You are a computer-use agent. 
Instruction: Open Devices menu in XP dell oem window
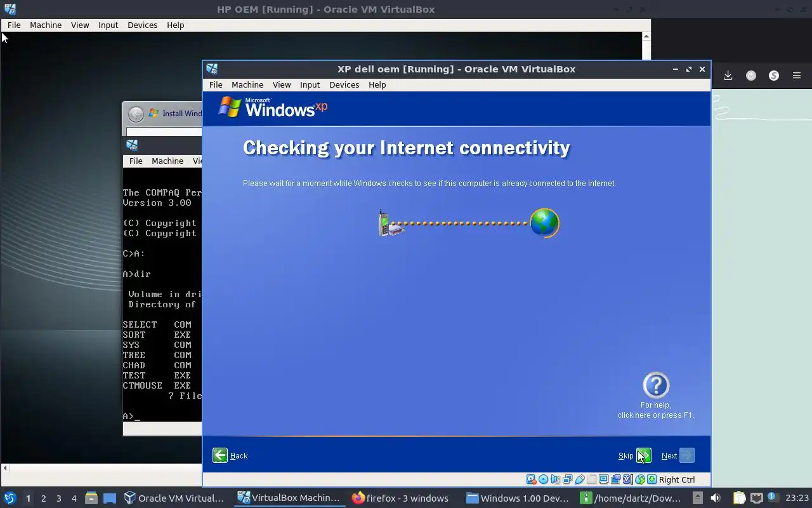pyautogui.click(x=344, y=84)
